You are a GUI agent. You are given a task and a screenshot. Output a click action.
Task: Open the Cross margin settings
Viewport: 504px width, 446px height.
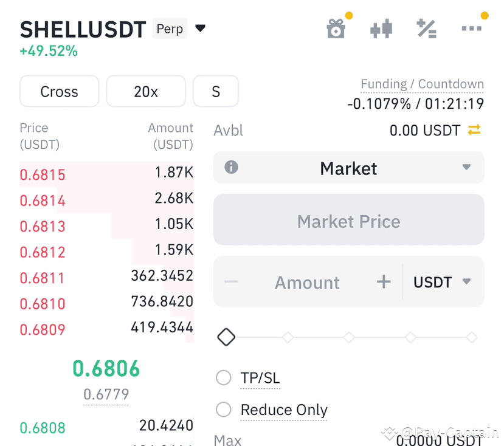click(59, 91)
